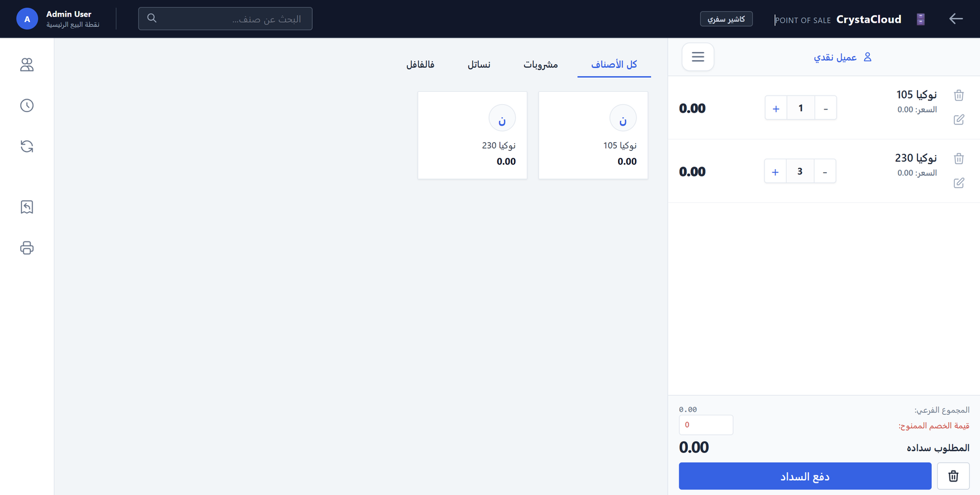The image size is (980, 495).
Task: Click نوكيا 230 name in cart
Action: [x=916, y=158]
